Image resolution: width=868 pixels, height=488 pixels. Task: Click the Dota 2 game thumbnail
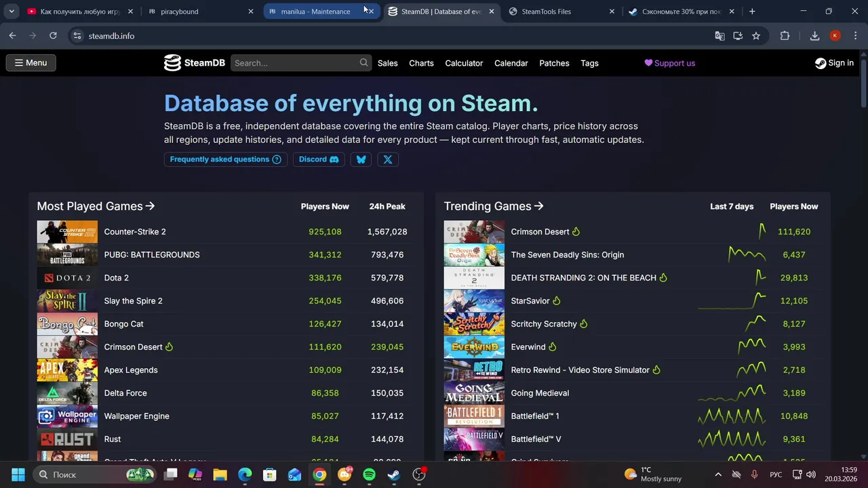tap(67, 278)
